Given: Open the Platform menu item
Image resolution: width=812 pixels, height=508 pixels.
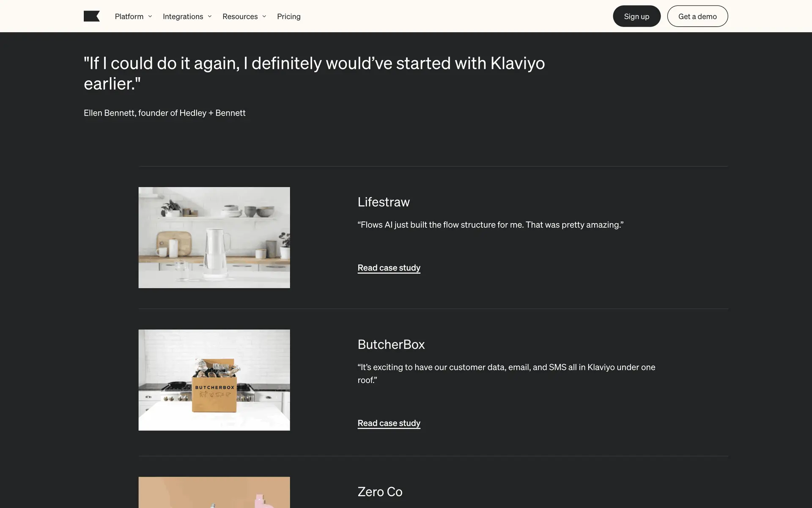Looking at the screenshot, I should click(x=129, y=17).
